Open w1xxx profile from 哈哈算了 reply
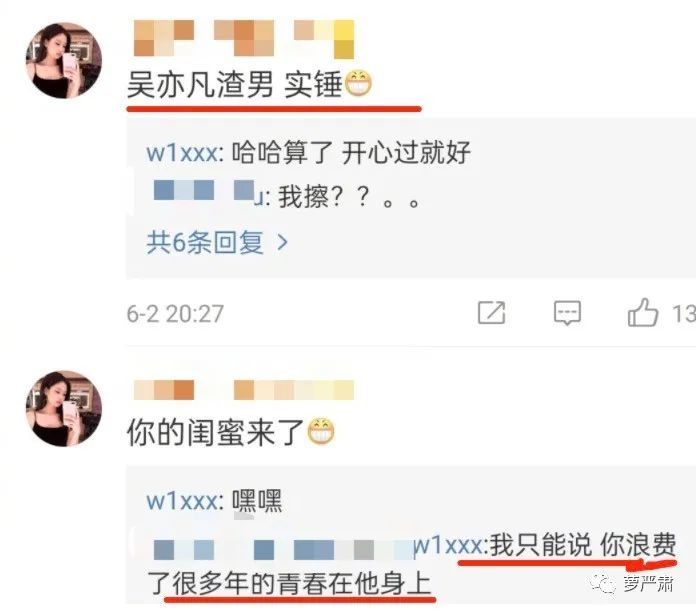 point(182,153)
